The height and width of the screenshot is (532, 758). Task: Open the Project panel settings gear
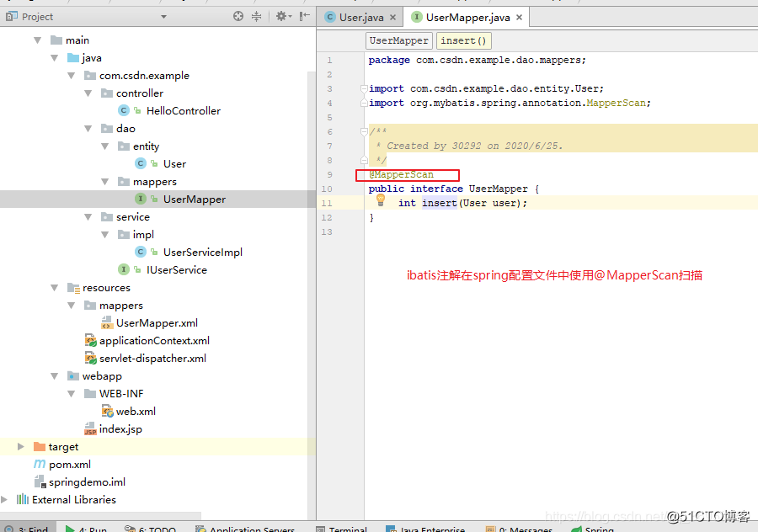click(283, 17)
